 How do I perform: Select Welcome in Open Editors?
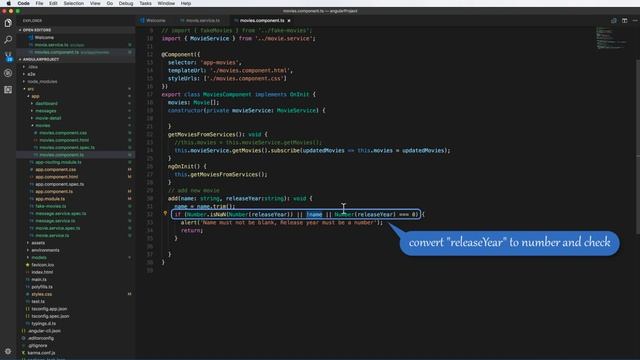[x=44, y=37]
